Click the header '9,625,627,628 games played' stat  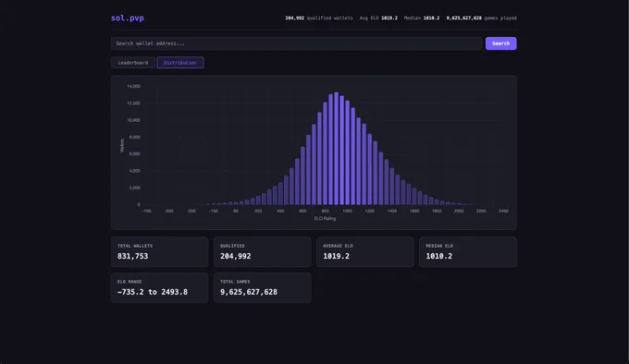pos(481,18)
